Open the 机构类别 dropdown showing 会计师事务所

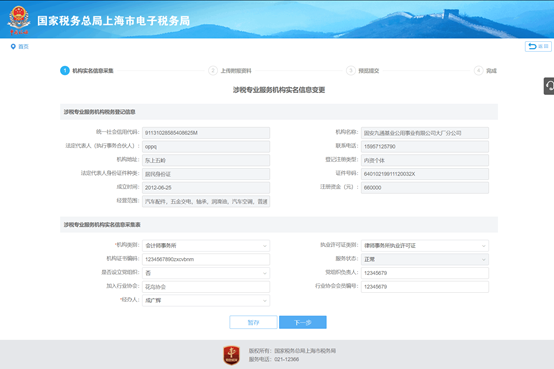click(x=206, y=246)
